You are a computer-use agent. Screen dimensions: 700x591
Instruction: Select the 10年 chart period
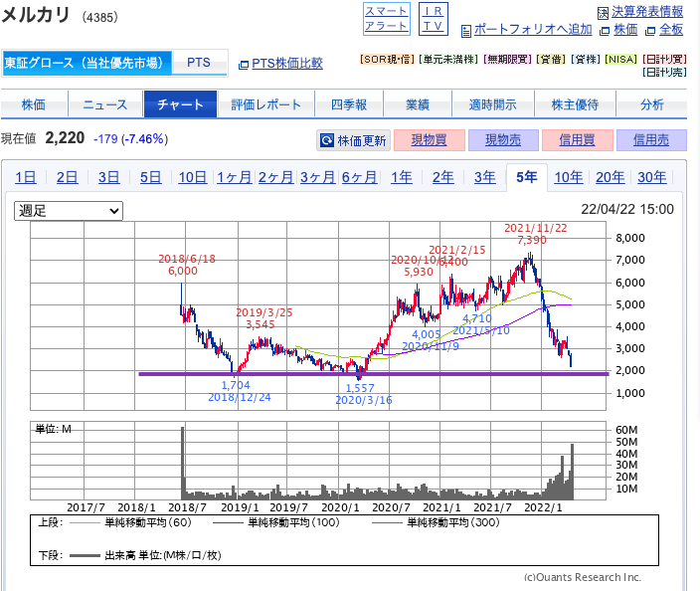click(x=569, y=177)
